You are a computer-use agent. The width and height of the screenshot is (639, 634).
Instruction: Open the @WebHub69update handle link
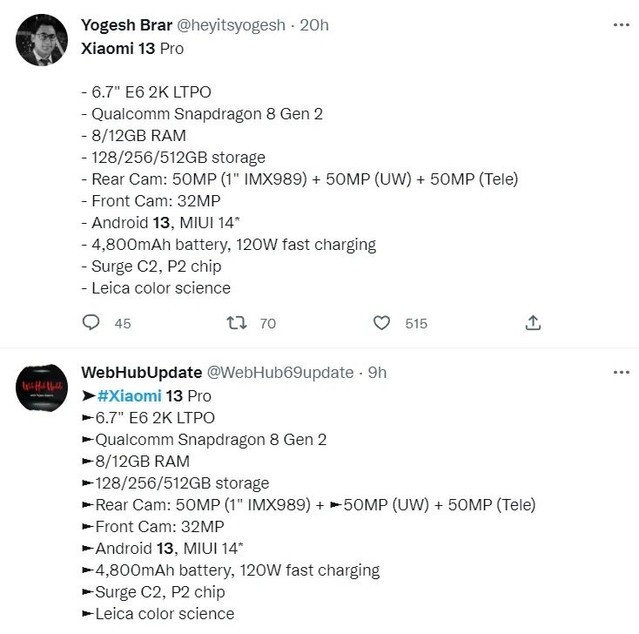pyautogui.click(x=280, y=372)
